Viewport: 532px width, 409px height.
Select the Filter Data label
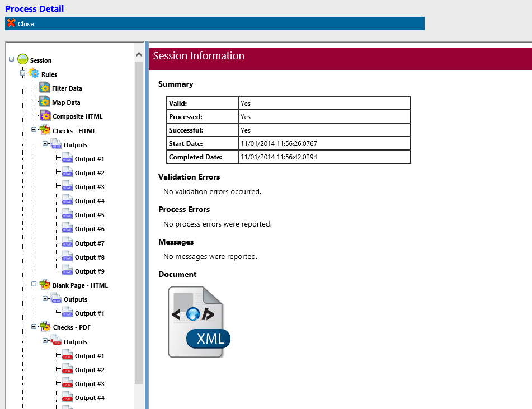[67, 88]
